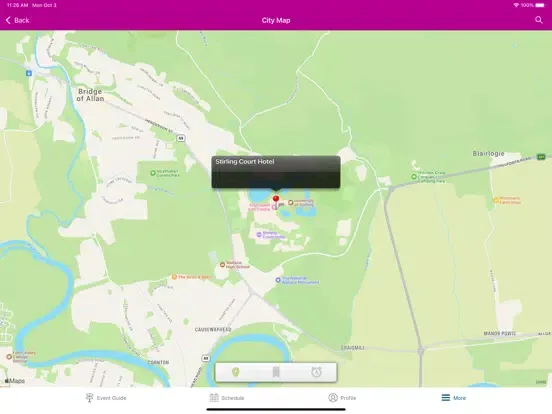Switch to the Event Guide tab

(106, 398)
